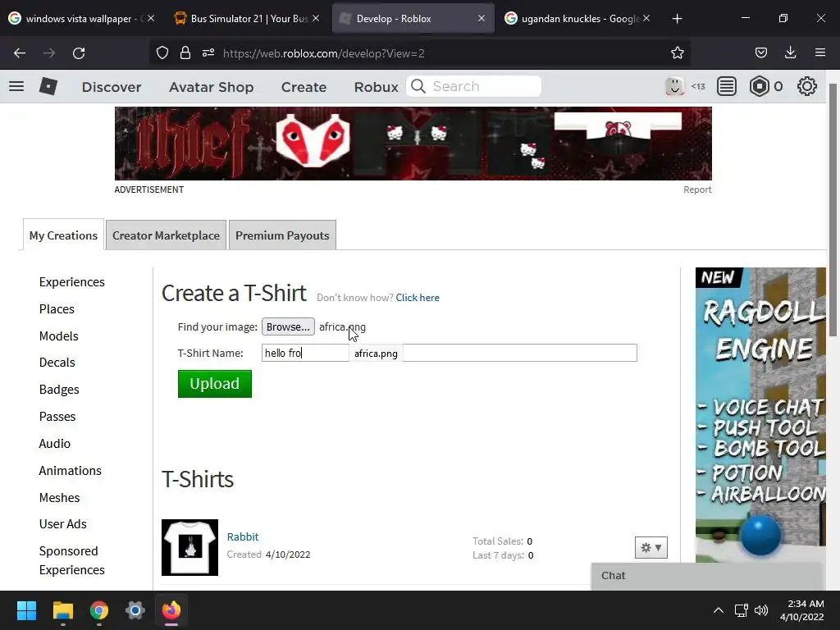Viewport: 840px width, 630px height.
Task: Select Models in the sidebar
Action: [x=59, y=336]
